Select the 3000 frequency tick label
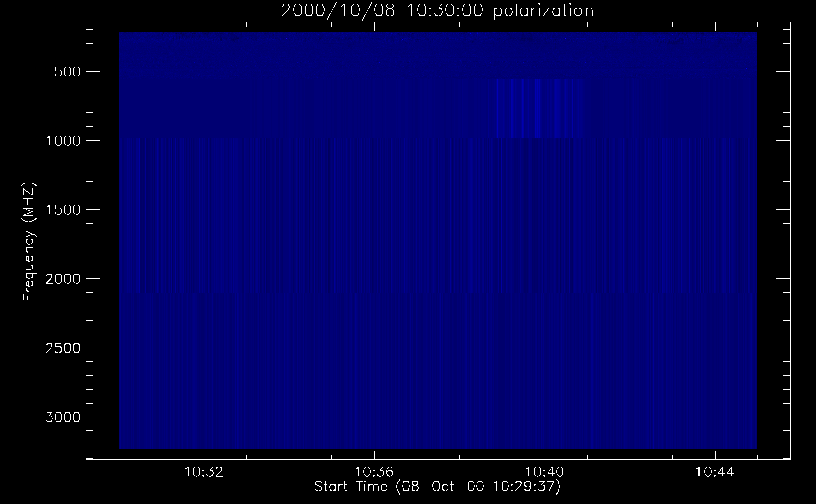The width and height of the screenshot is (816, 504). pos(63,417)
